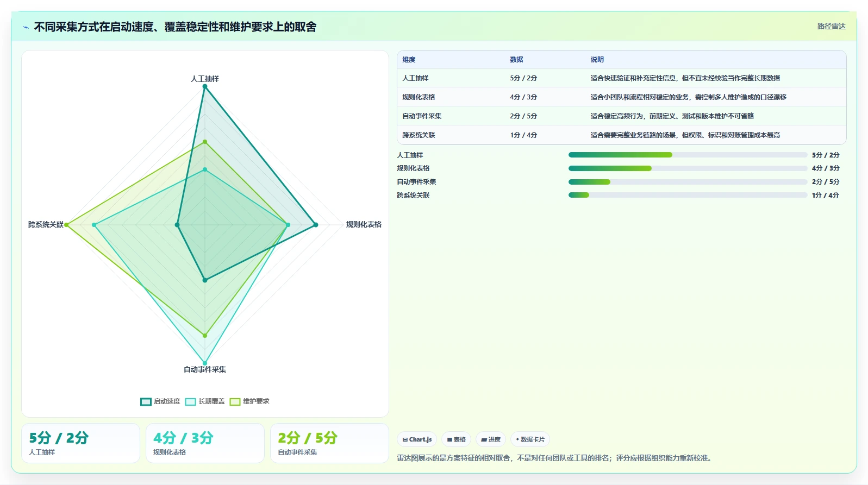Click the 进度 tag chip

point(491,439)
